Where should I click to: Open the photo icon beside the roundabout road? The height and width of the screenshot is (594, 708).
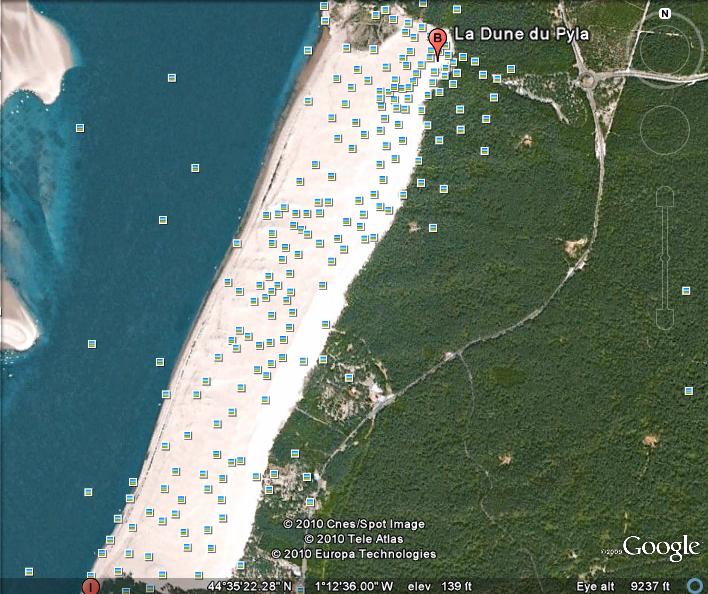pyautogui.click(x=511, y=69)
